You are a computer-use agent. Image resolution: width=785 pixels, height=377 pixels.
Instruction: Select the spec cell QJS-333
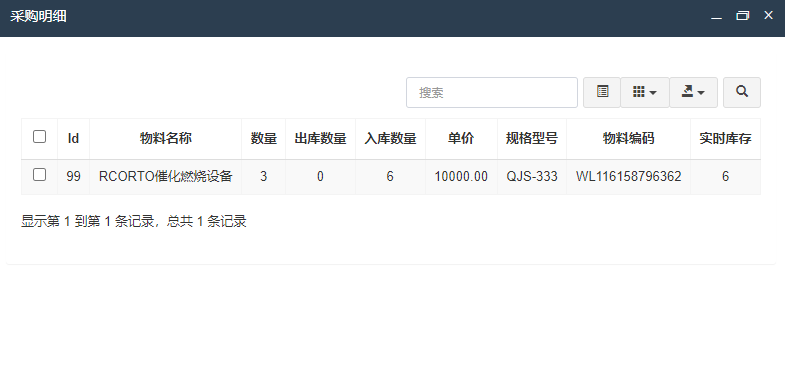532,177
